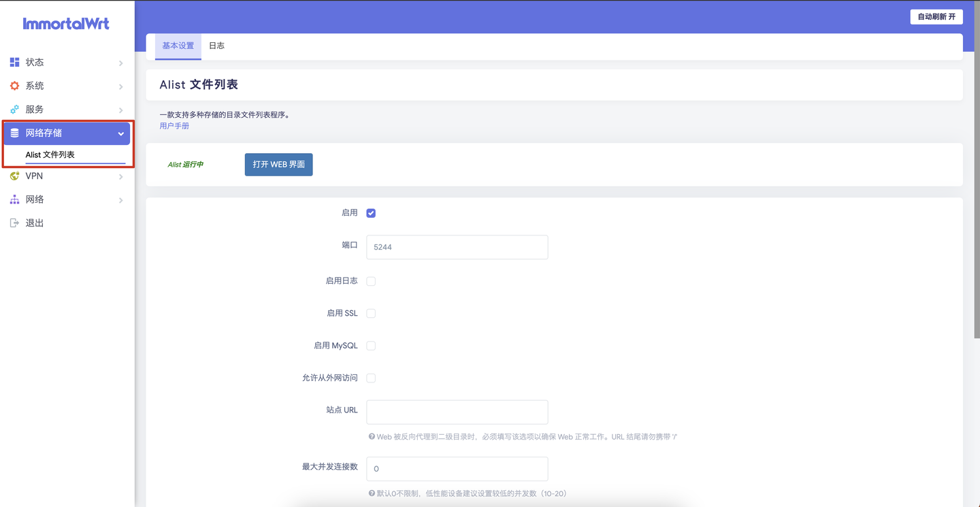980x507 pixels.
Task: Uncheck the 启用 checkbox
Action: click(371, 213)
